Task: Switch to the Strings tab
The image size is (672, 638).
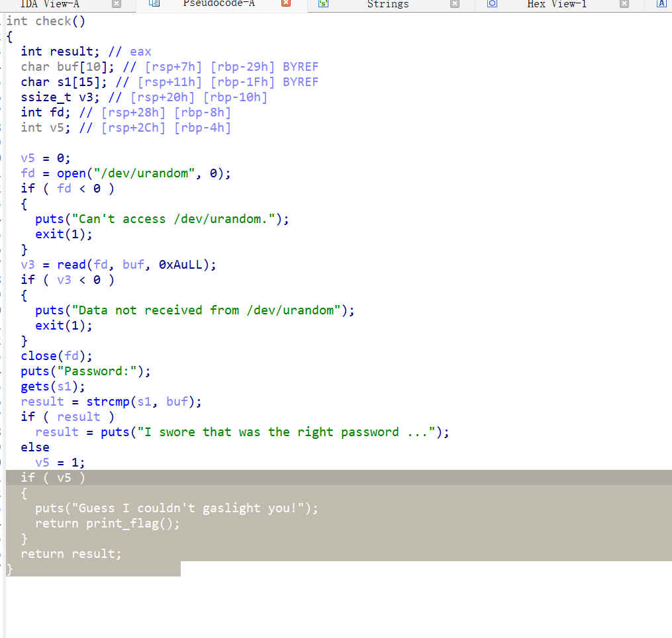Action: (x=388, y=5)
